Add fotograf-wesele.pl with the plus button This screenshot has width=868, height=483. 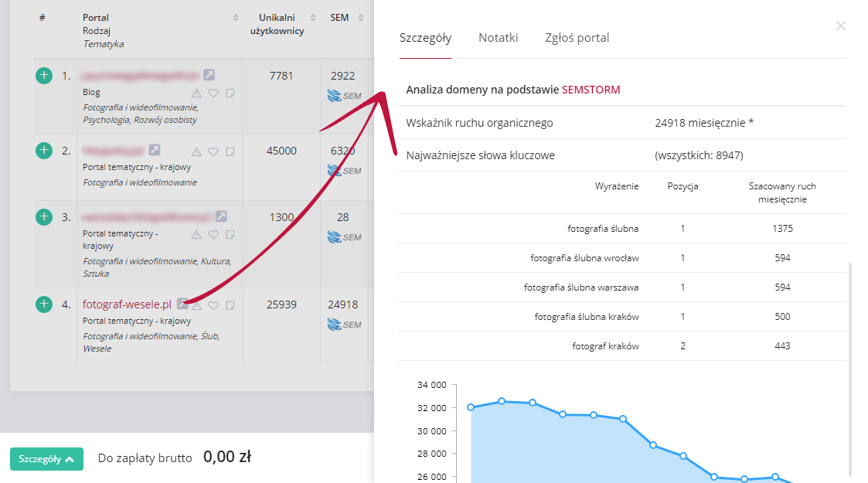click(x=44, y=304)
